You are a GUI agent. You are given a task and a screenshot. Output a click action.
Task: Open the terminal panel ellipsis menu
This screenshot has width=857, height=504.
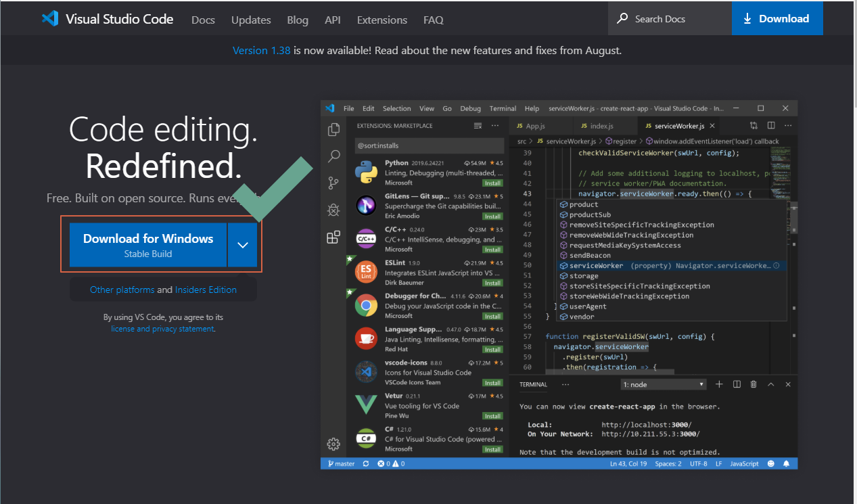click(x=565, y=384)
